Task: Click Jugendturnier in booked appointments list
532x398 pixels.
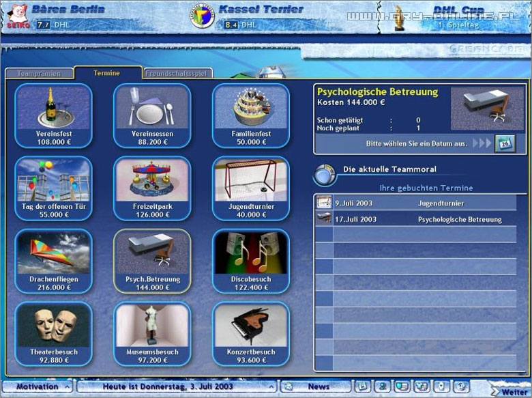Action: (441, 203)
